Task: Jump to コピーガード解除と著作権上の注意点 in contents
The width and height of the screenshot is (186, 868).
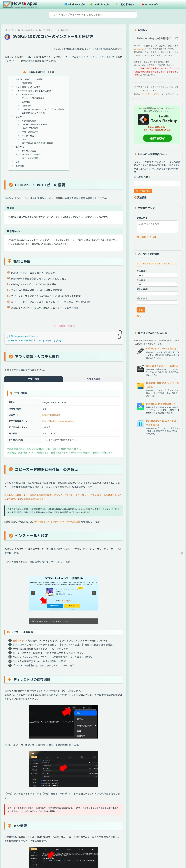Action: (x=33, y=91)
